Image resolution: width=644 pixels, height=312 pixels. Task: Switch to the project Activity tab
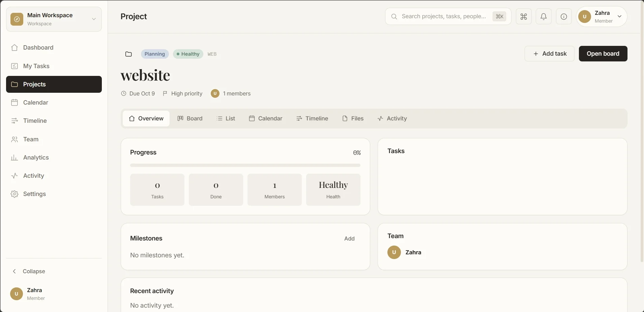click(392, 118)
